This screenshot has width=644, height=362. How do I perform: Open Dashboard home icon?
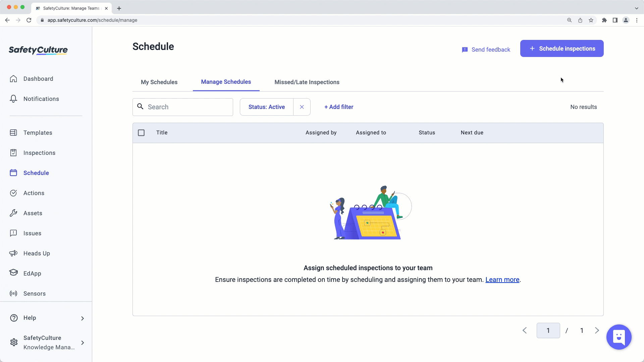13,79
